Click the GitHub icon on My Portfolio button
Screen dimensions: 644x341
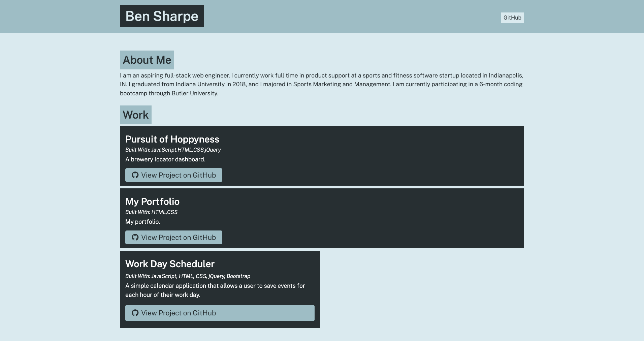tap(135, 237)
